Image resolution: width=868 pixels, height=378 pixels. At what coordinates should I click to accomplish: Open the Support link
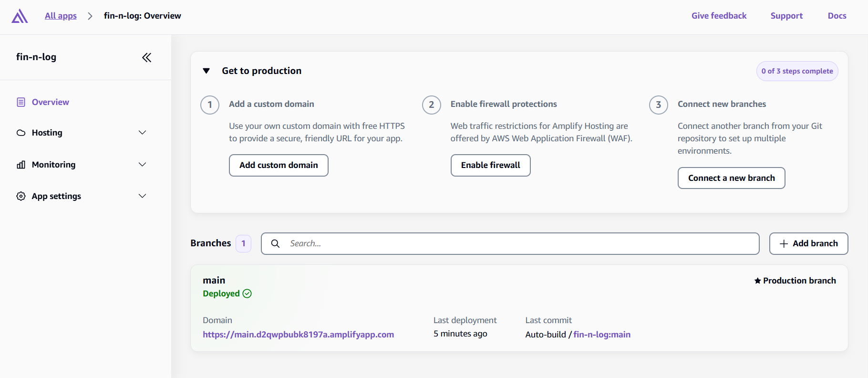[x=786, y=16]
